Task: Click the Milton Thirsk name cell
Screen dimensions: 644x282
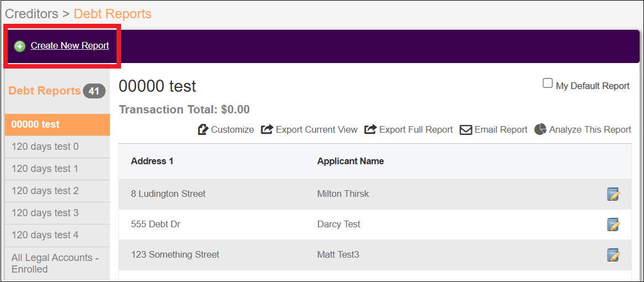Action: point(343,194)
